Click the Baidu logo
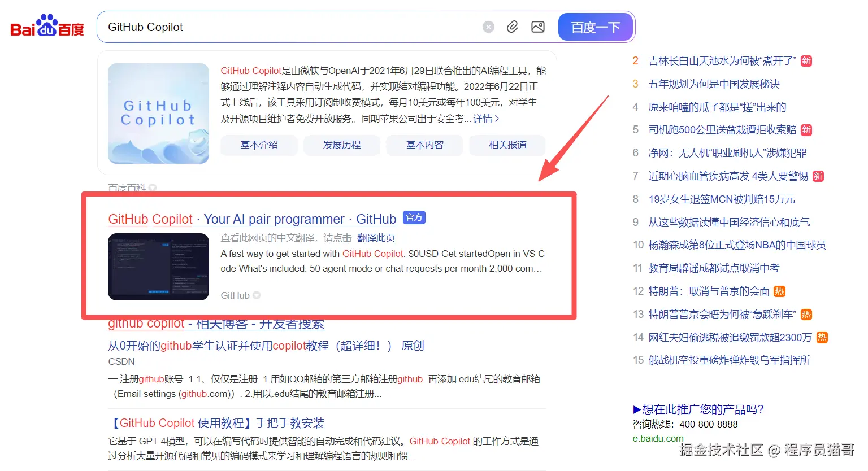The width and height of the screenshot is (868, 471). 47,26
